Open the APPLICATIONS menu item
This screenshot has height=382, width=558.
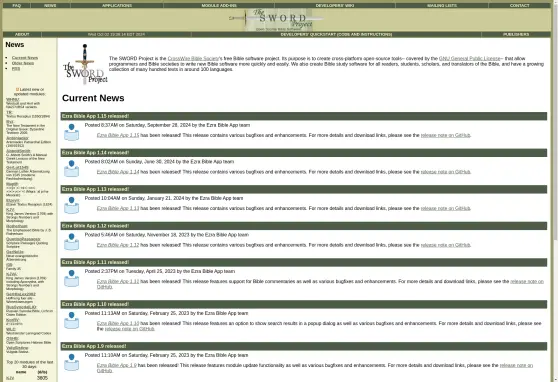(117, 5)
